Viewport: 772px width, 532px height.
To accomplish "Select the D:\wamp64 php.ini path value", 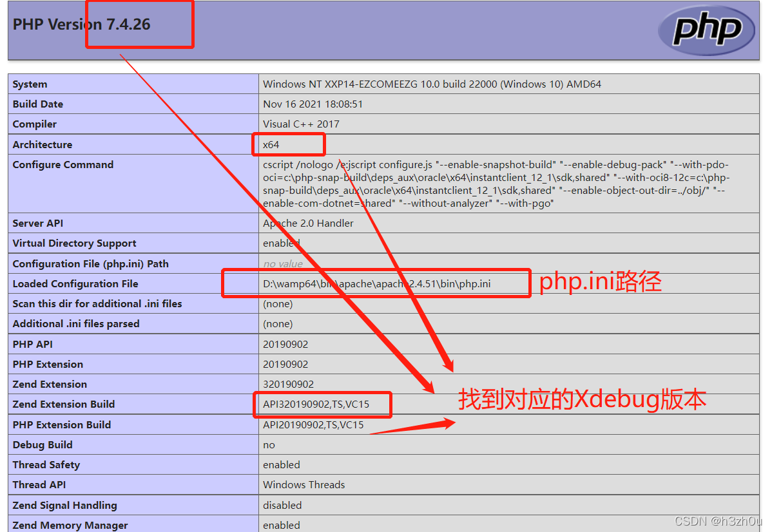I will coord(376,283).
